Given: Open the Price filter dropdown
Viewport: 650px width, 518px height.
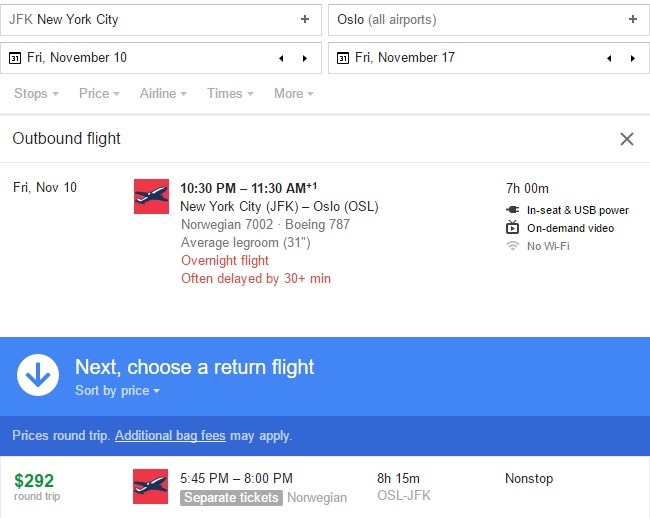Looking at the screenshot, I should tap(99, 94).
